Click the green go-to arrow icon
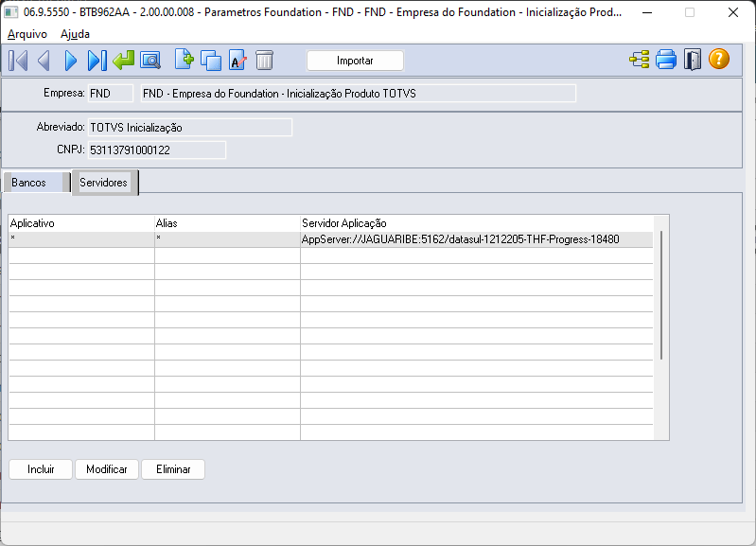Image resolution: width=756 pixels, height=546 pixels. (x=123, y=61)
